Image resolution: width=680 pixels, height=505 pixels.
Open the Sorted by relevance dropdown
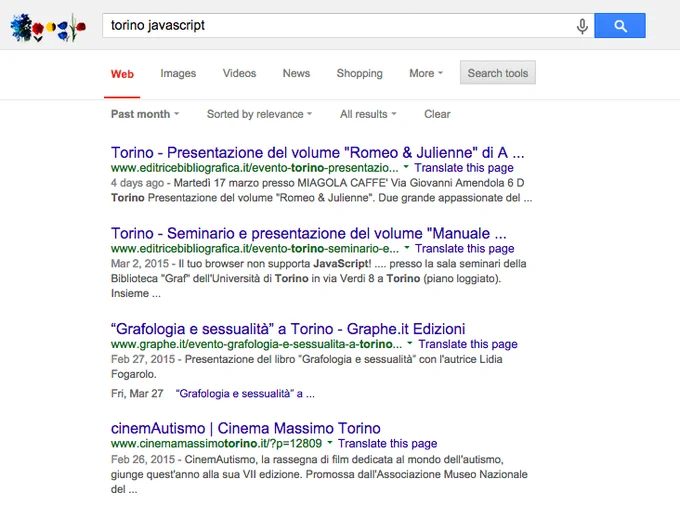coord(259,114)
